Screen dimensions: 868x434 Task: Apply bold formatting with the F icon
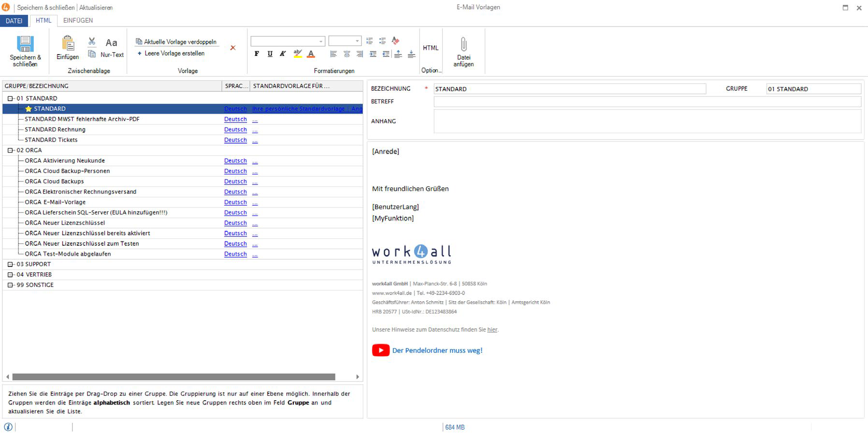[x=257, y=54]
